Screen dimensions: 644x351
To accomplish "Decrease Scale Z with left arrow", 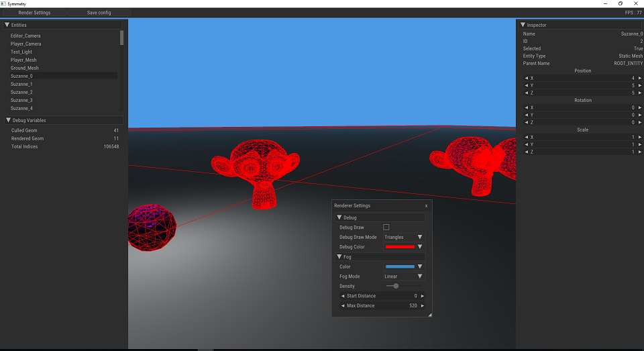I will coord(526,152).
